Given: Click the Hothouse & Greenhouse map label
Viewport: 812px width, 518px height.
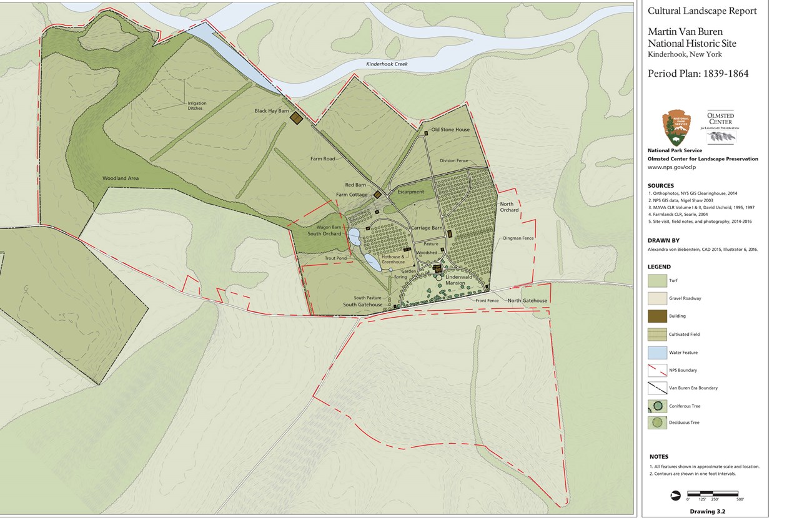Looking at the screenshot, I should pos(392,259).
